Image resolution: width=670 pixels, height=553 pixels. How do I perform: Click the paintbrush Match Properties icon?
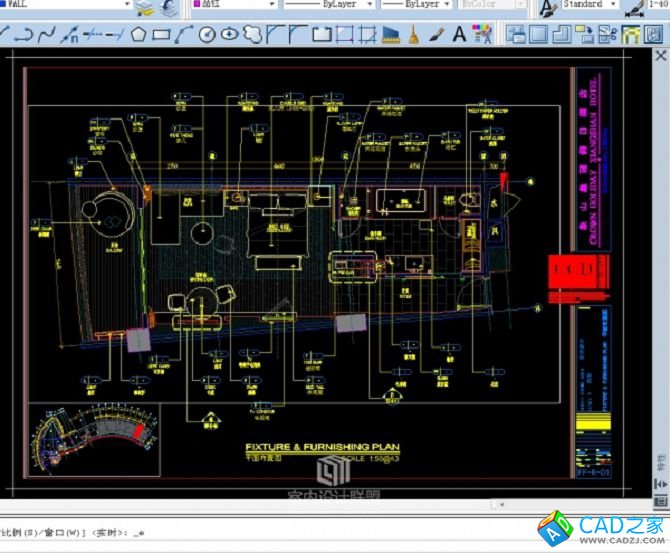[x=436, y=35]
